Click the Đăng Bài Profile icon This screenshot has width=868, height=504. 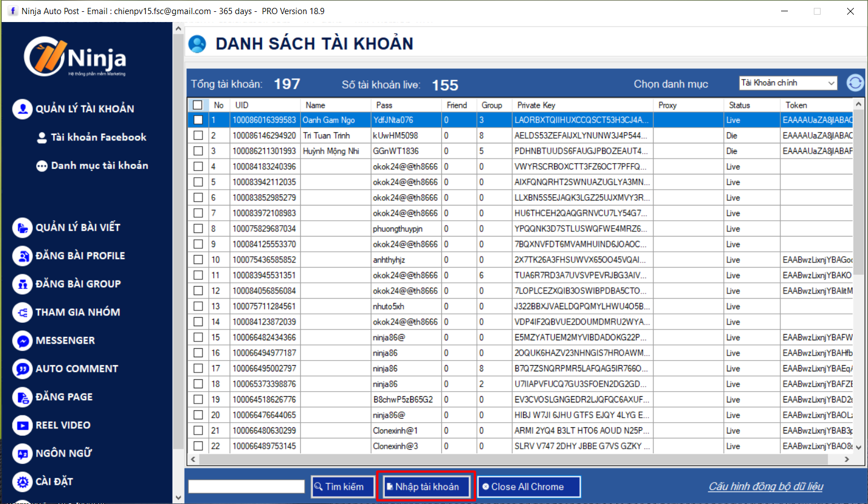[x=22, y=256]
